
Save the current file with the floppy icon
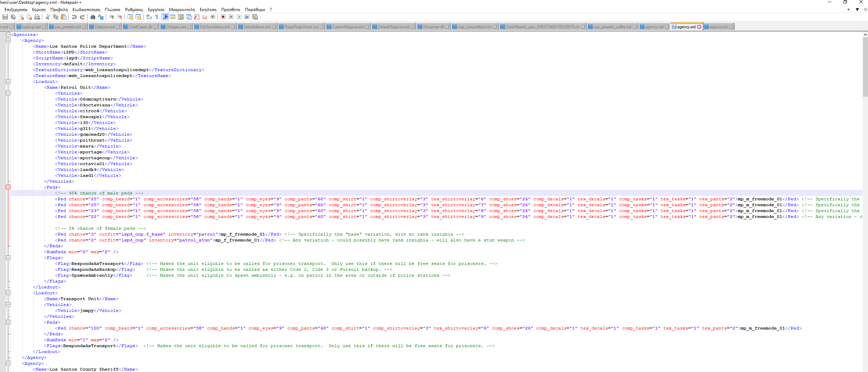pyautogui.click(x=5, y=17)
